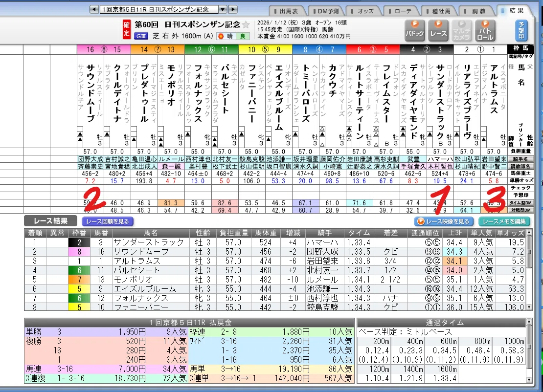Click horse ディアダイヤモンド in entry column
543x392 pixels.
coord(413,101)
